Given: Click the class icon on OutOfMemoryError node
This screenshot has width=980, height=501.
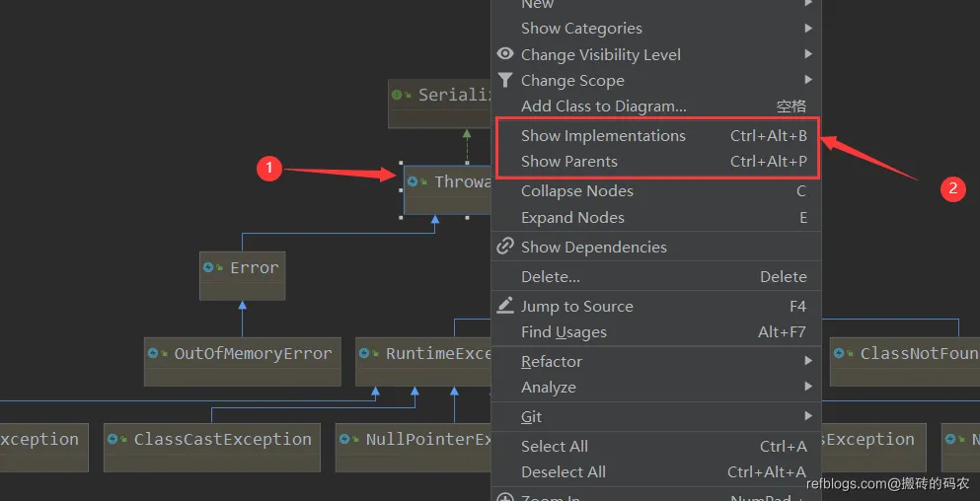Looking at the screenshot, I should [157, 353].
